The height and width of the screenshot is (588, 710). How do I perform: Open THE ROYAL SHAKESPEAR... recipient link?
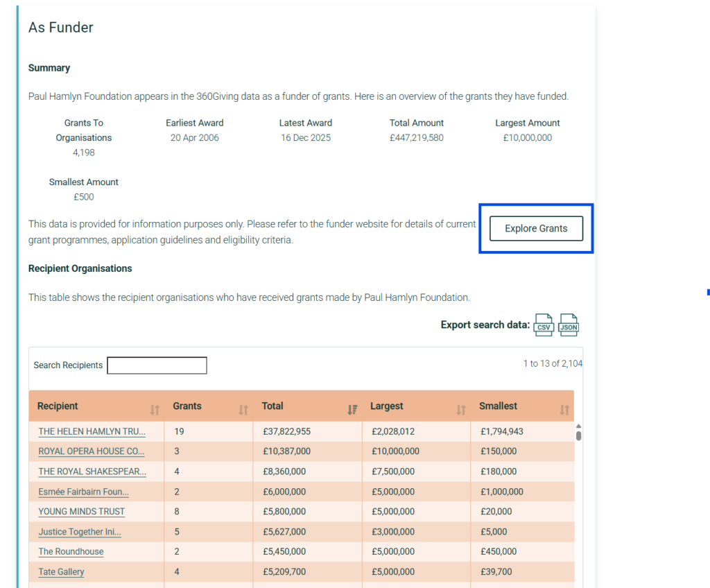tap(92, 472)
